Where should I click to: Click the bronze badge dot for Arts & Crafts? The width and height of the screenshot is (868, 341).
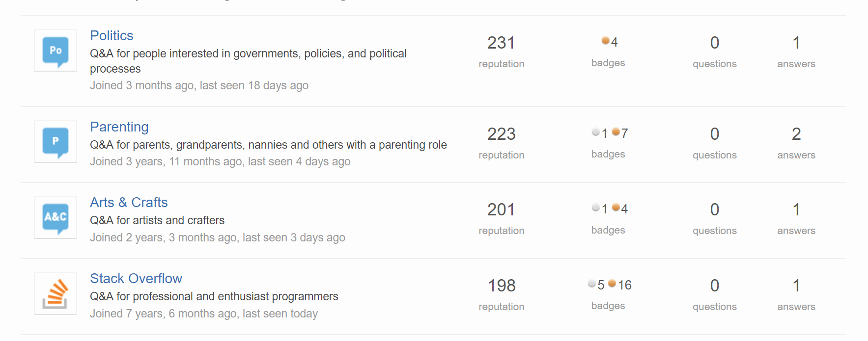(616, 208)
